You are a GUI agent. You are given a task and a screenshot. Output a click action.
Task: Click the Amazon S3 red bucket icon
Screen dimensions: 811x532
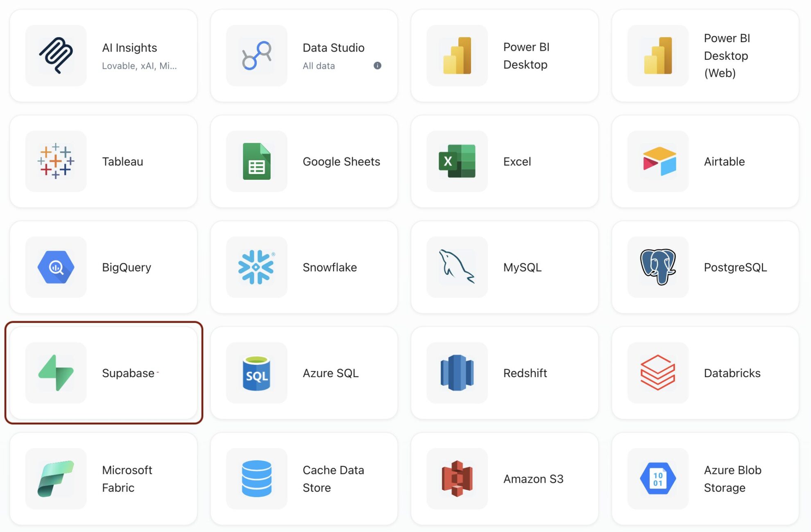coord(457,479)
